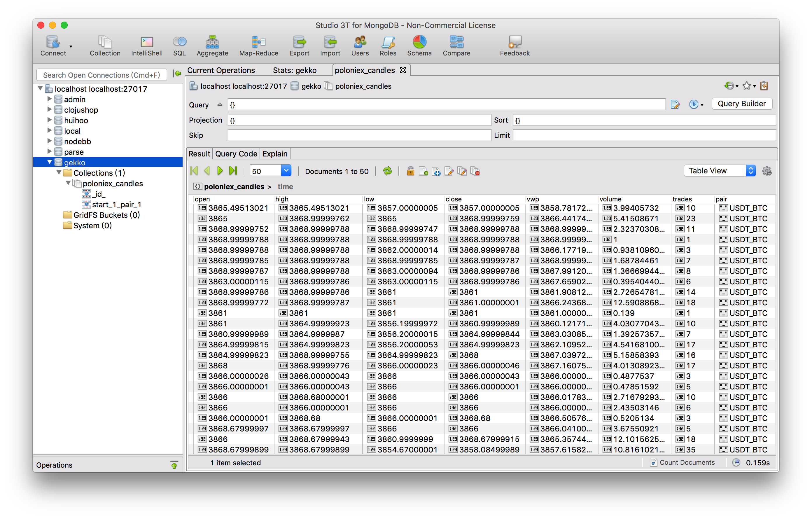Go to next page of documents

220,171
